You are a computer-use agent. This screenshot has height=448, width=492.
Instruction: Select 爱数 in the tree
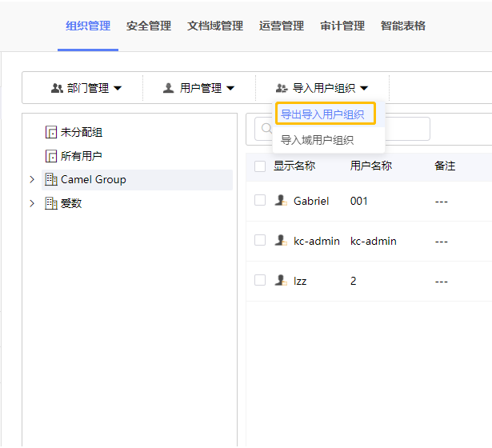[71, 203]
